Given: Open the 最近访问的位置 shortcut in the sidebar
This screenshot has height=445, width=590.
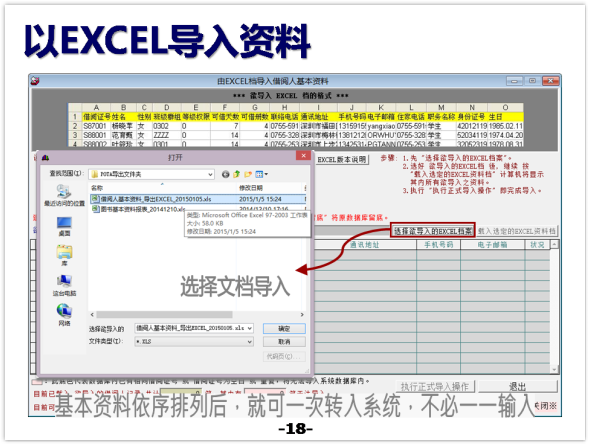Looking at the screenshot, I should (x=64, y=196).
